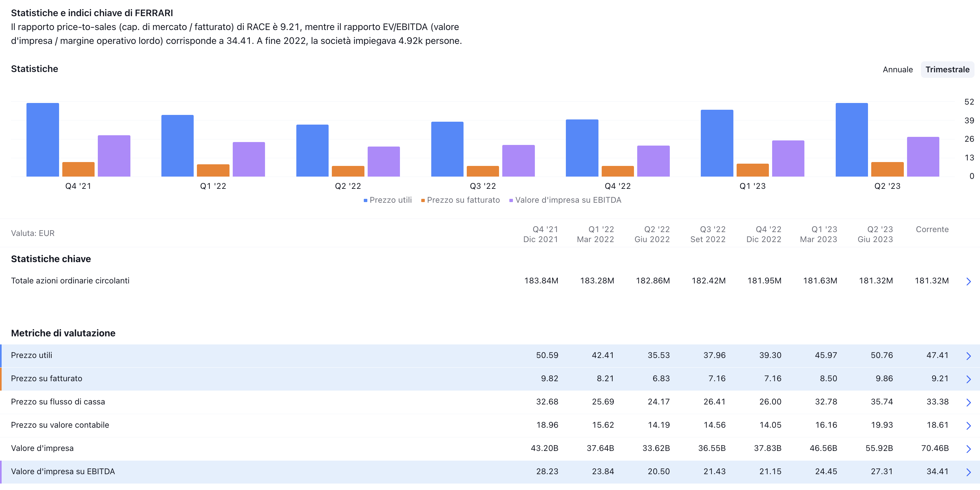The image size is (980, 490).
Task: Click the Prezzo su flusso di cassa value 35.74
Action: click(882, 401)
